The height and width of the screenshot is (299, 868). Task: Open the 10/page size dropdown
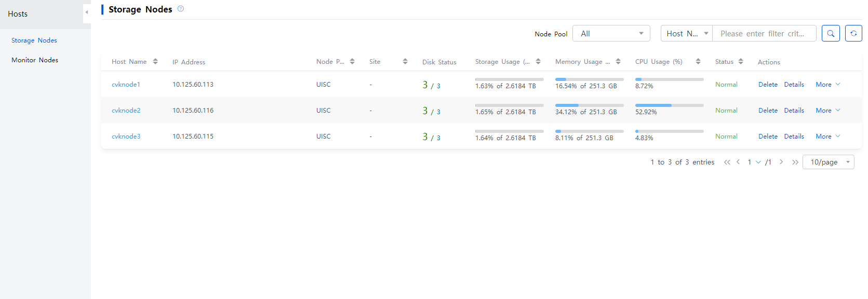click(829, 162)
